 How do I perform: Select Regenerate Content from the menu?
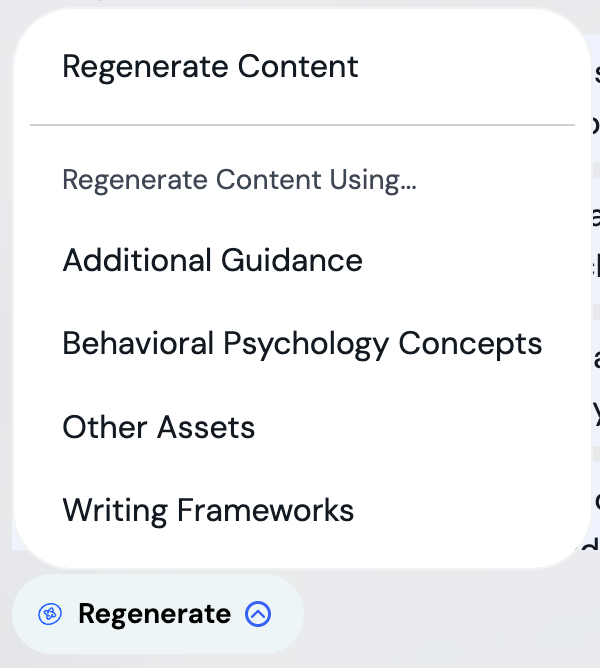[210, 67]
